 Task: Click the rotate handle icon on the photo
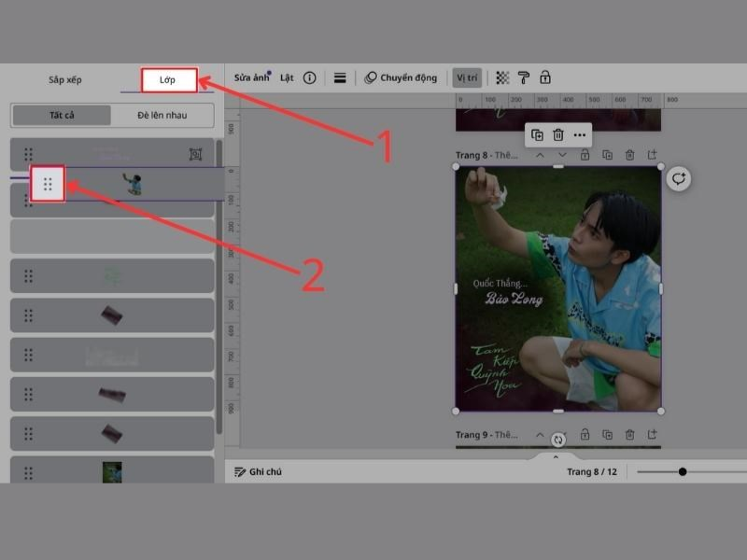(676, 178)
